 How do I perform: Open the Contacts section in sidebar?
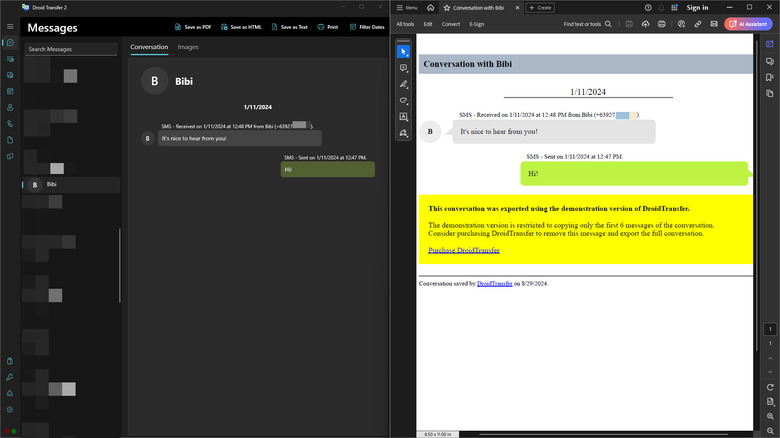tap(10, 107)
